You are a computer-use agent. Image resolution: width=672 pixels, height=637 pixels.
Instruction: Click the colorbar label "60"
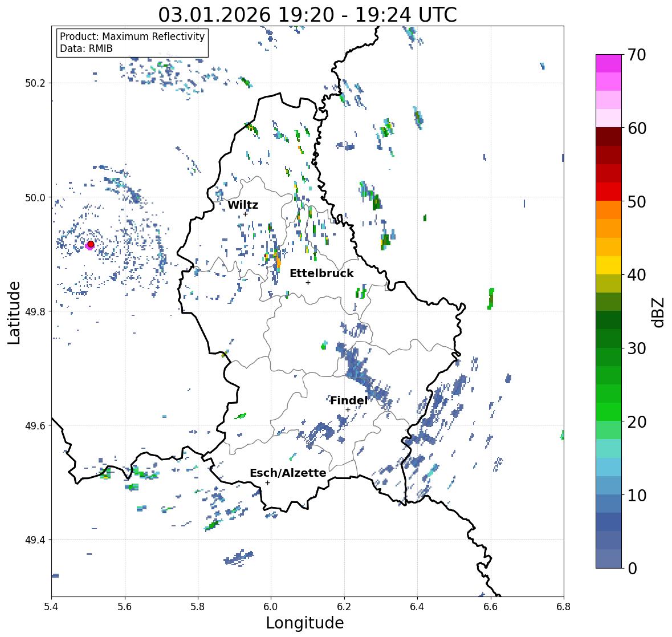click(x=637, y=128)
